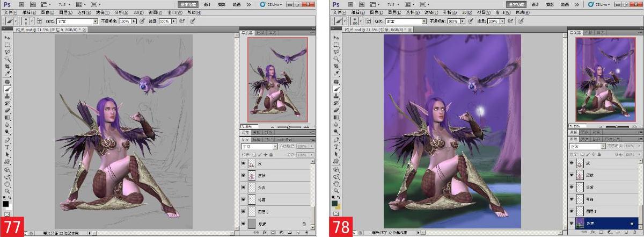
Task: Toggle airbrush mode in left window options bar
Action: pyautogui.click(x=181, y=21)
